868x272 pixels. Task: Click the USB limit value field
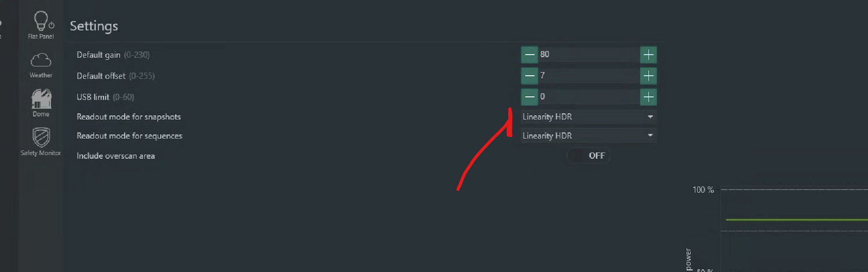587,97
